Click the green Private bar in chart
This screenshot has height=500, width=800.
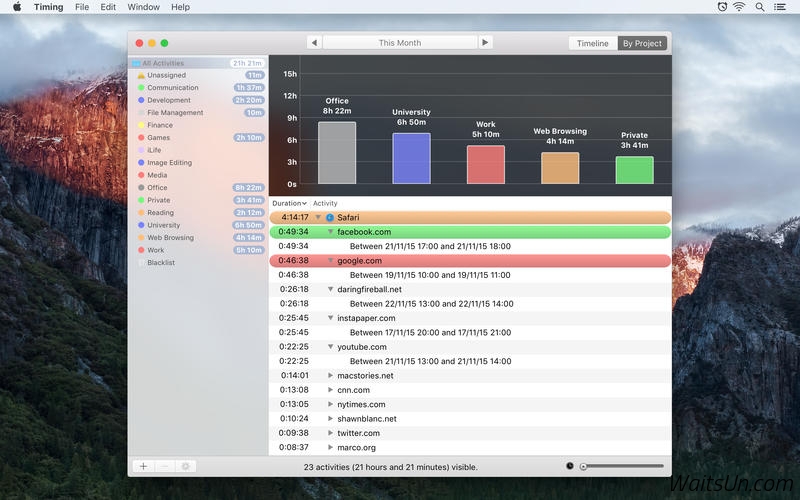click(635, 170)
